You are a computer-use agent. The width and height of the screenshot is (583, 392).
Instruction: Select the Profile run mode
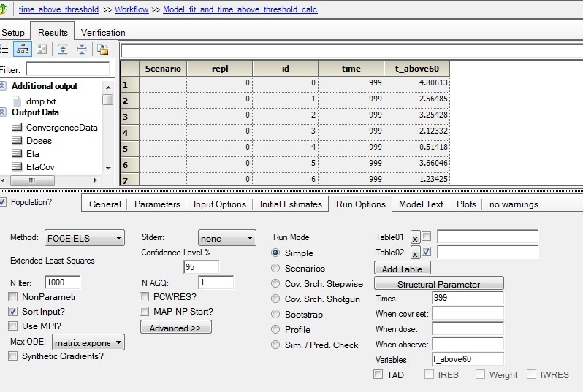[x=275, y=329]
